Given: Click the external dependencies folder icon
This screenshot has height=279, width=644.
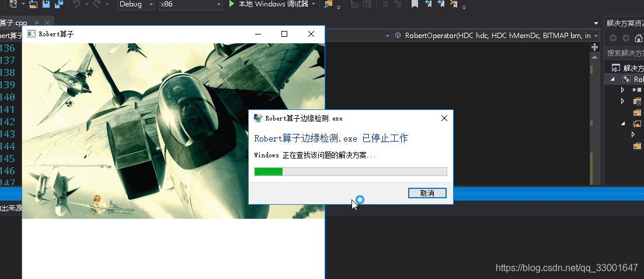Looking at the screenshot, I should (637, 101).
